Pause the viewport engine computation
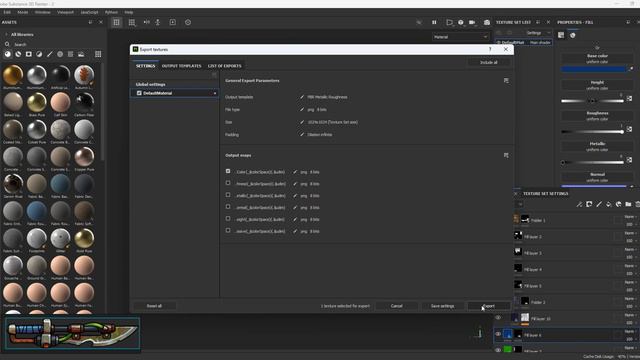 (434, 22)
